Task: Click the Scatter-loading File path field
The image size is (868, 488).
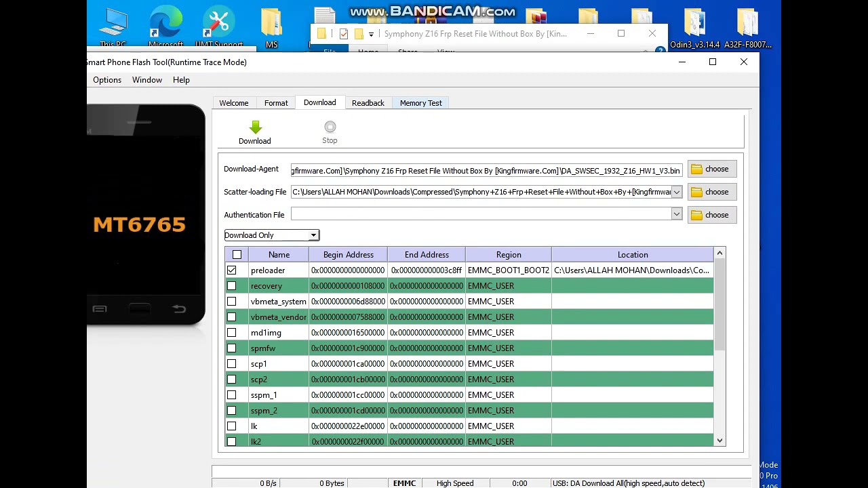Action: (x=481, y=192)
